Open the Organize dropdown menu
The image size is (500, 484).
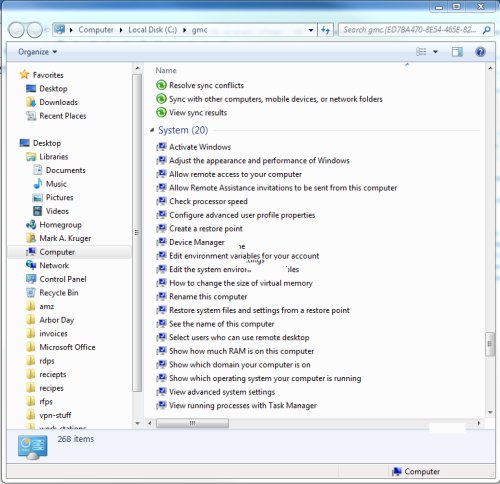click(37, 52)
